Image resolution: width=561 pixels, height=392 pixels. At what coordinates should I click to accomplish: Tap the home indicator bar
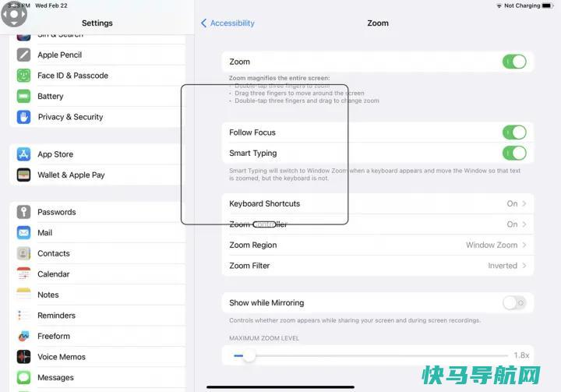[x=280, y=387]
